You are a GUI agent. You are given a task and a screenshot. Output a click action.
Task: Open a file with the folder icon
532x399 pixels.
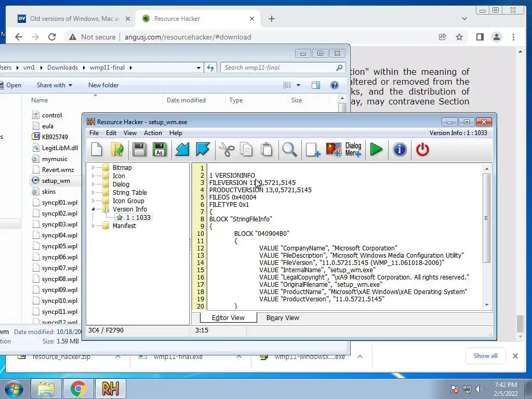point(117,150)
